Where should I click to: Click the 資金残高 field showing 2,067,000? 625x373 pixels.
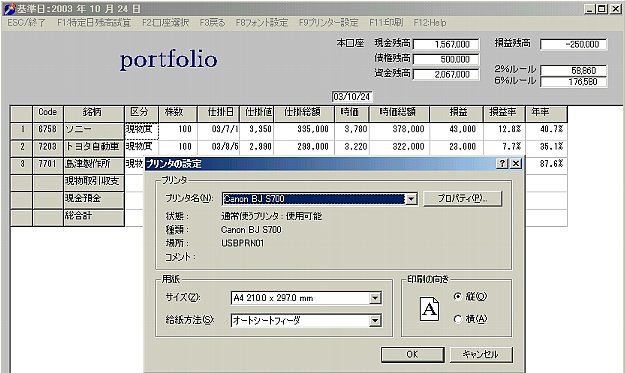click(x=446, y=75)
